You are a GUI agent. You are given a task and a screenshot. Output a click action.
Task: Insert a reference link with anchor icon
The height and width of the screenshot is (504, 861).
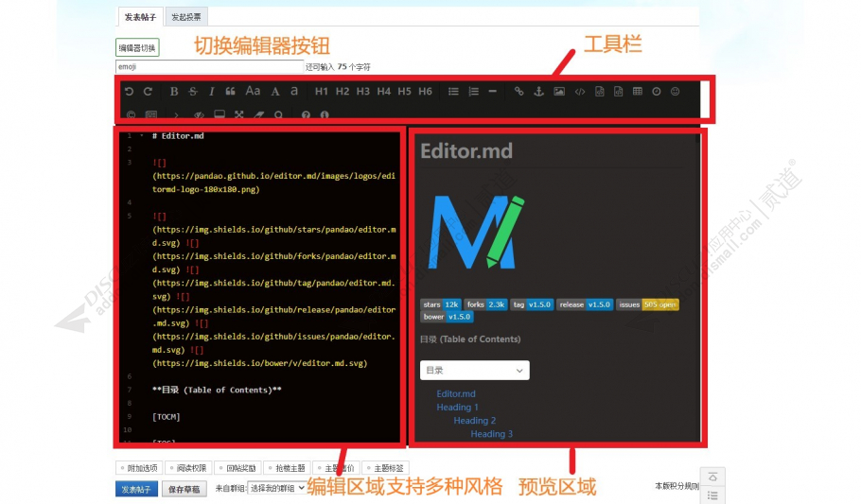(x=538, y=92)
